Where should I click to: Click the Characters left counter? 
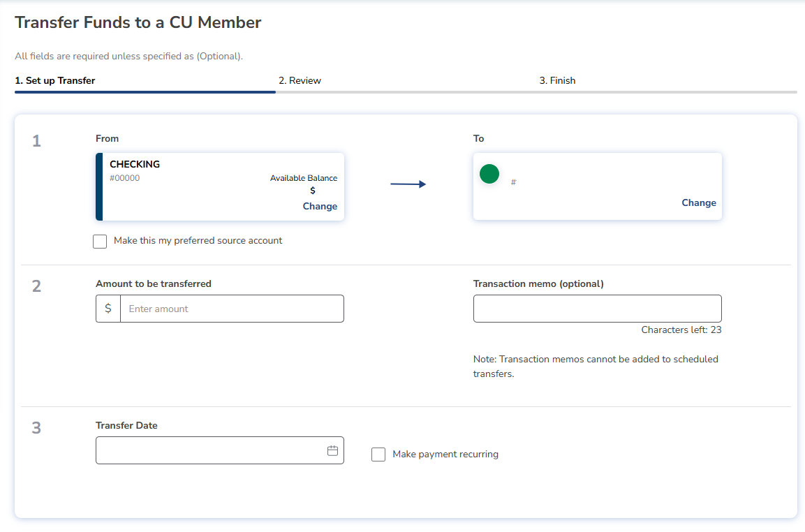681,330
